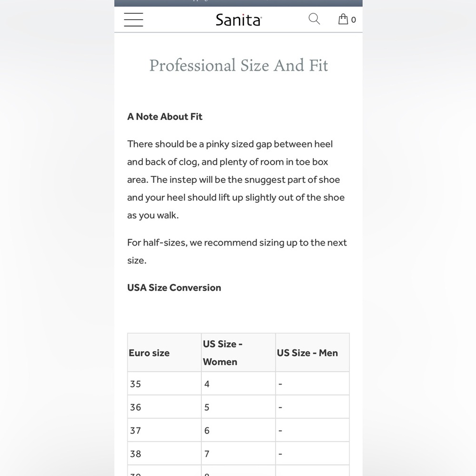Click the women's size 5 cell
The width and height of the screenshot is (476, 476).
tap(238, 407)
